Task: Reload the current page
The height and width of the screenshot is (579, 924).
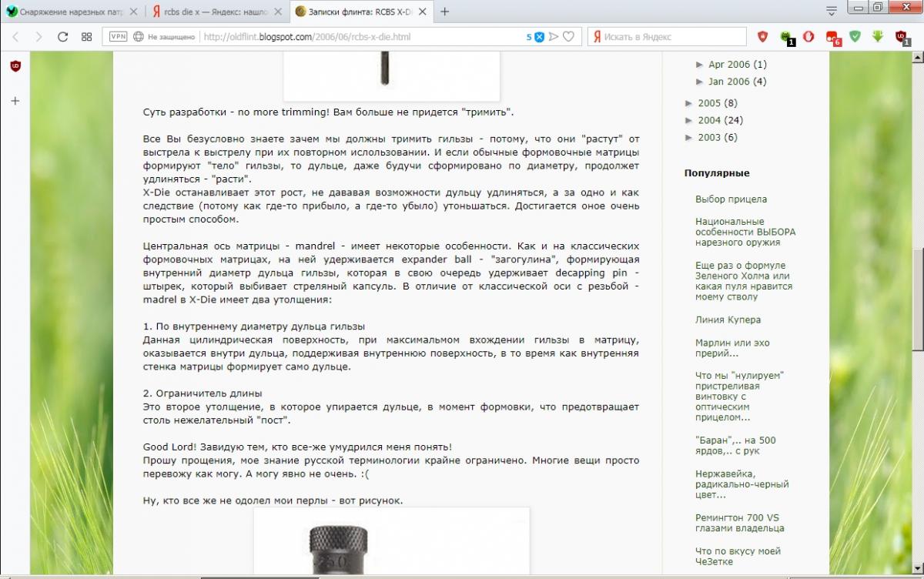Action: click(63, 36)
